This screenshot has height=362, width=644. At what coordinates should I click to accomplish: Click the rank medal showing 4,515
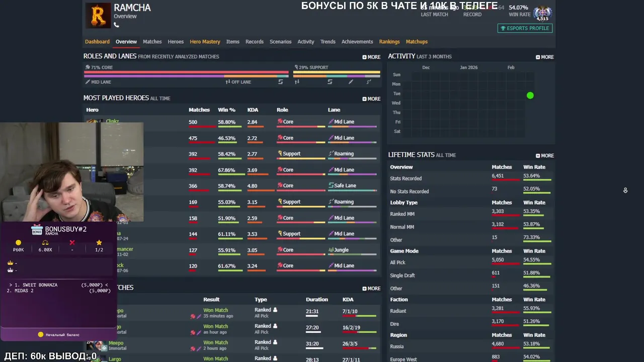(542, 14)
